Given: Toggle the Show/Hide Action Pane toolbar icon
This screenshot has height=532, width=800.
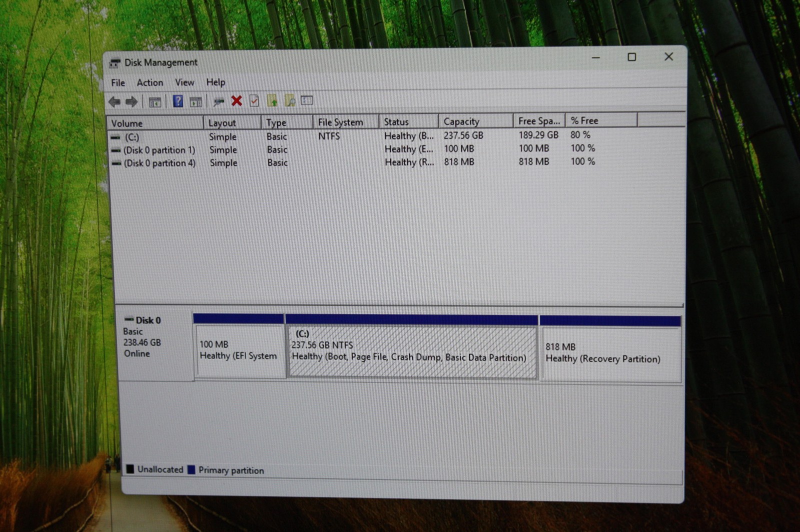Looking at the screenshot, I should (196, 102).
